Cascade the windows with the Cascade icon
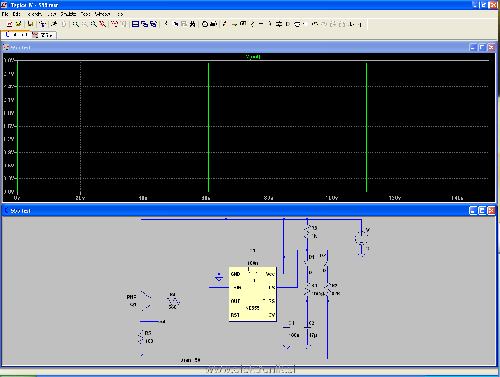Screen dimensions: 500x377 (144, 24)
